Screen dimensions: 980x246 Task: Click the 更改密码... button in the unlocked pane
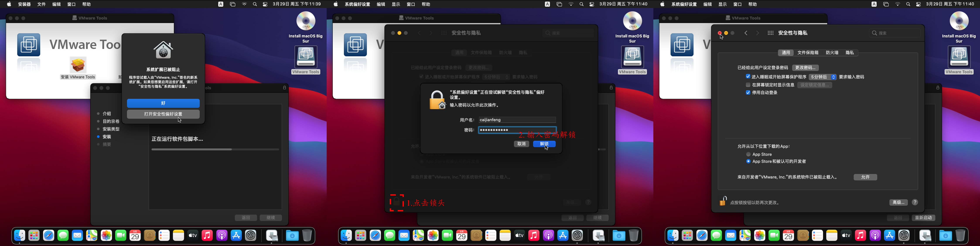click(x=805, y=68)
